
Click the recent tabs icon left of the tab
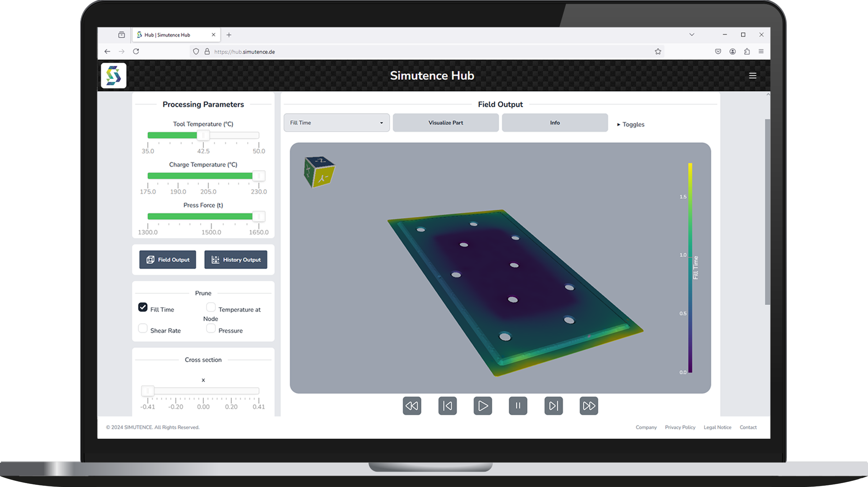(x=122, y=35)
